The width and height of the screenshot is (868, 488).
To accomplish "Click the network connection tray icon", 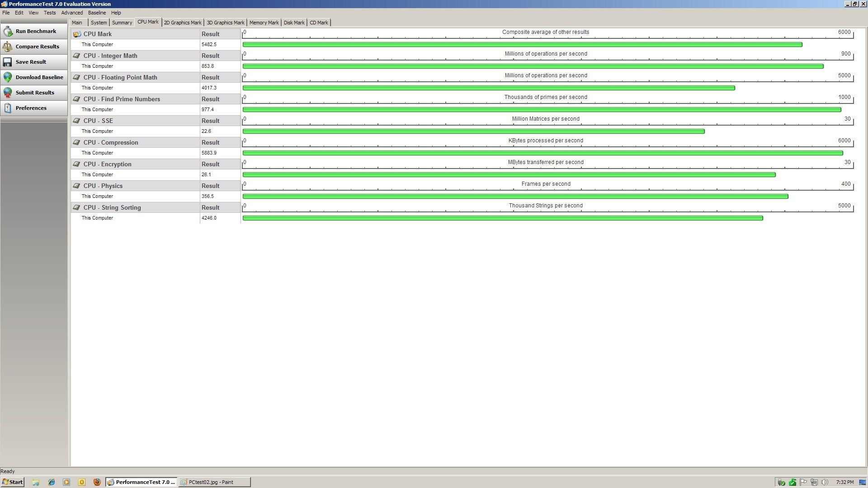I will 814,482.
